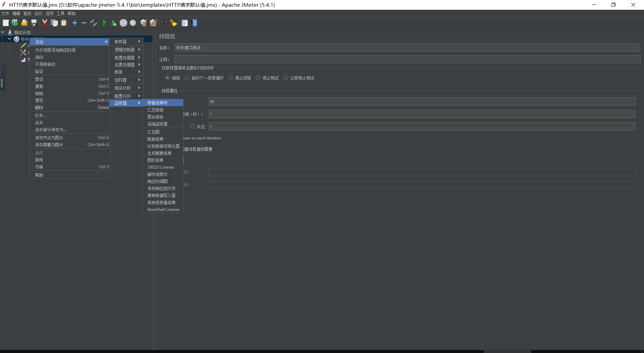Click the New test plan toolbar icon
The height and width of the screenshot is (353, 644).
[6, 23]
